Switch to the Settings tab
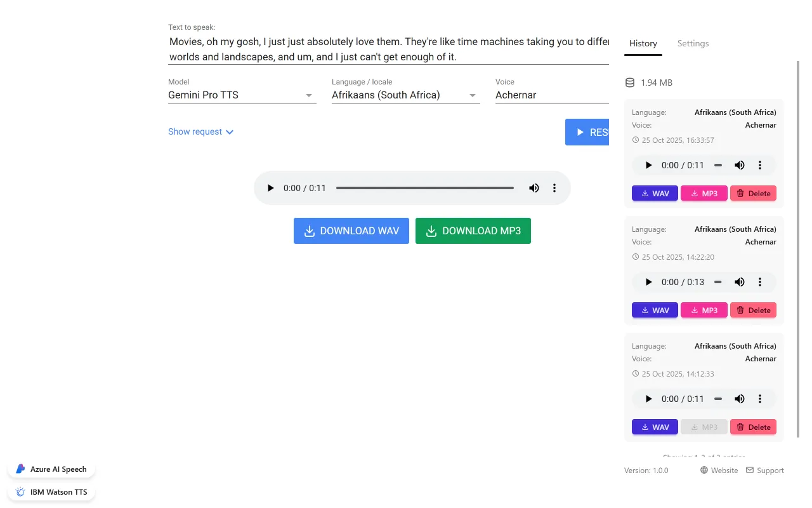The image size is (812, 508). tap(693, 43)
